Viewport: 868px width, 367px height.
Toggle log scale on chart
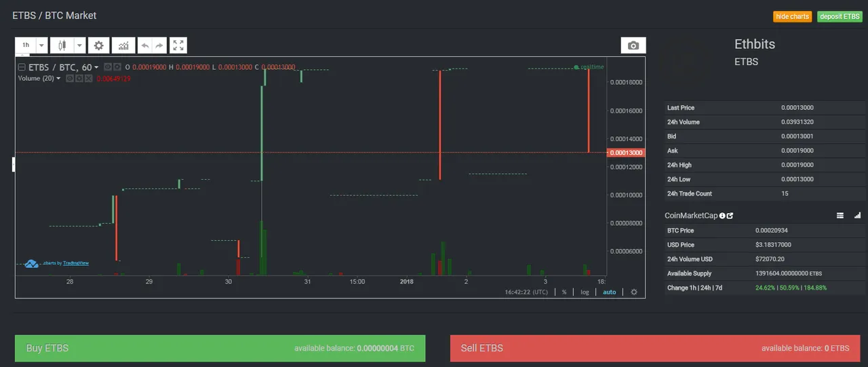[x=585, y=292]
